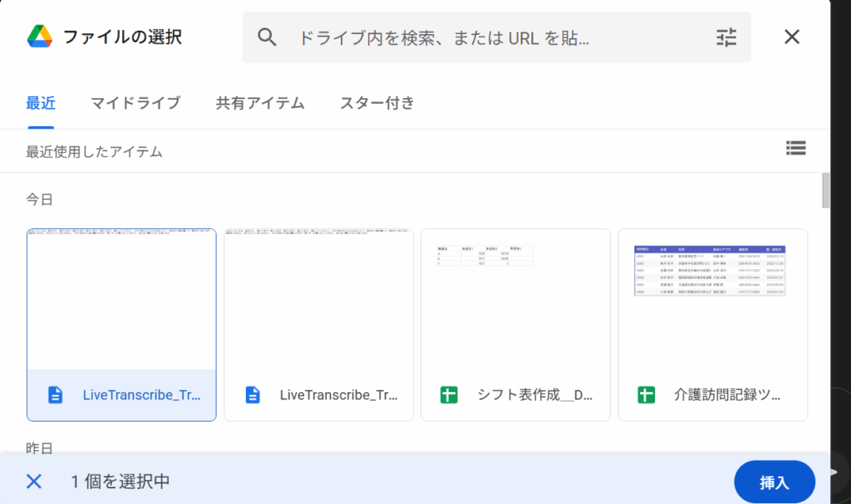This screenshot has height=504, width=851.
Task: Go to the 共有アイテム tab
Action: click(260, 104)
